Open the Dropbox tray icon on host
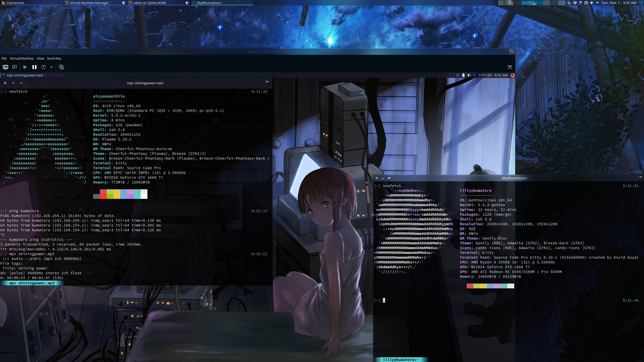Screen dimensions: 644x362 click(x=575, y=3)
